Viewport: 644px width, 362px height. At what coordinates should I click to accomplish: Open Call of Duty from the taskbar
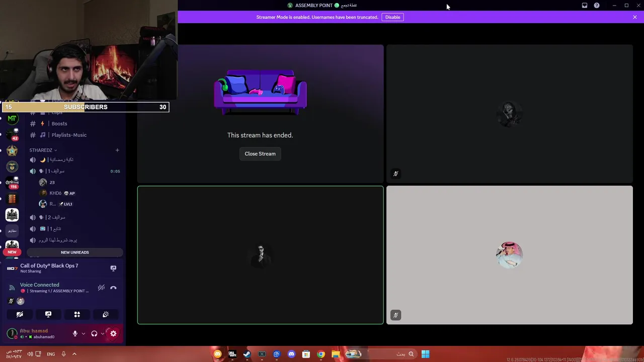pyautogui.click(x=232, y=354)
